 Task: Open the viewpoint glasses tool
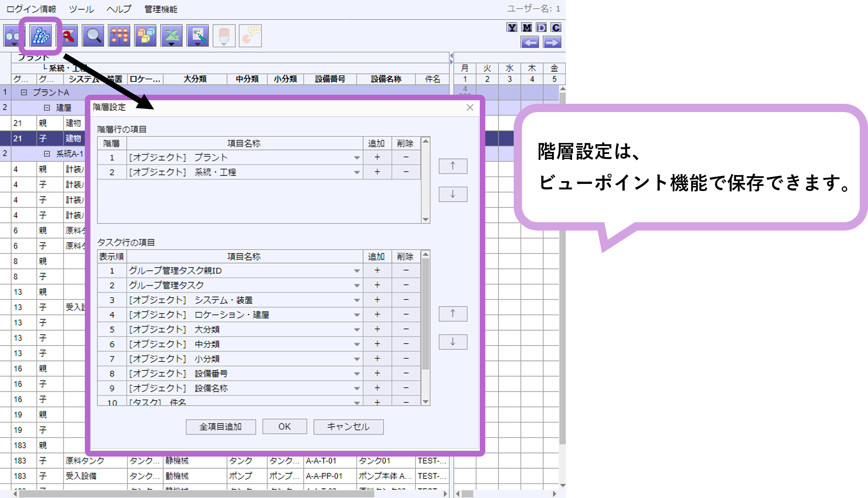click(13, 36)
